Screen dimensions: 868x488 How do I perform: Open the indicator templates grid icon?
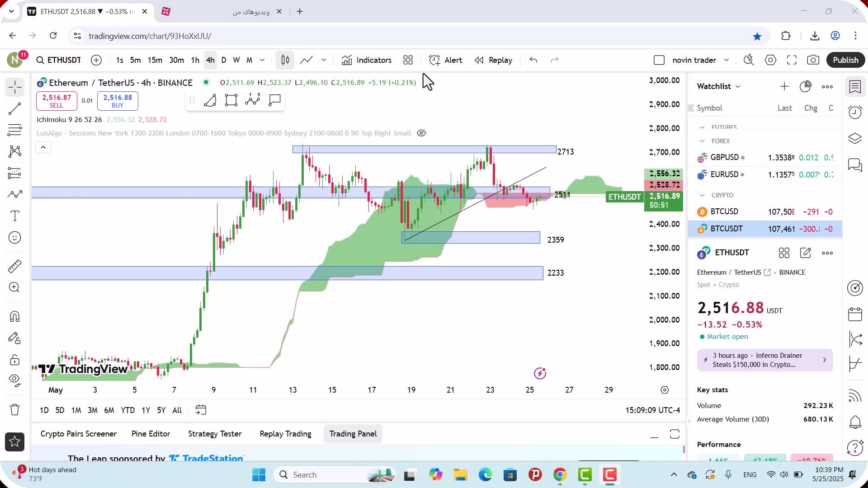408,60
